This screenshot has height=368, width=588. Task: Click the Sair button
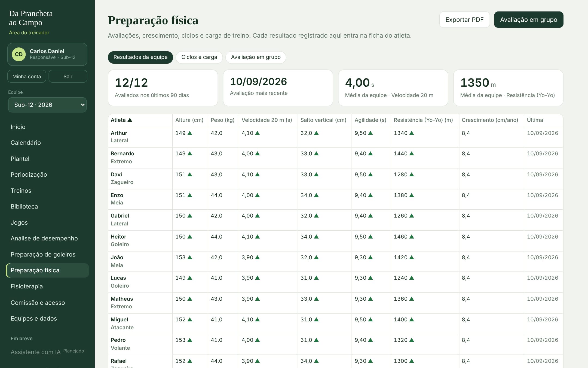(x=68, y=76)
